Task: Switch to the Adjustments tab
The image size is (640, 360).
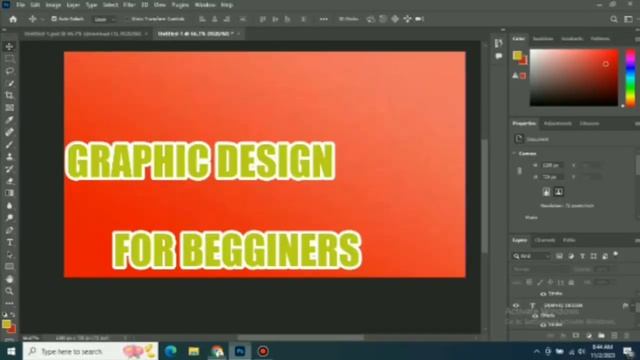Action: pyautogui.click(x=558, y=123)
